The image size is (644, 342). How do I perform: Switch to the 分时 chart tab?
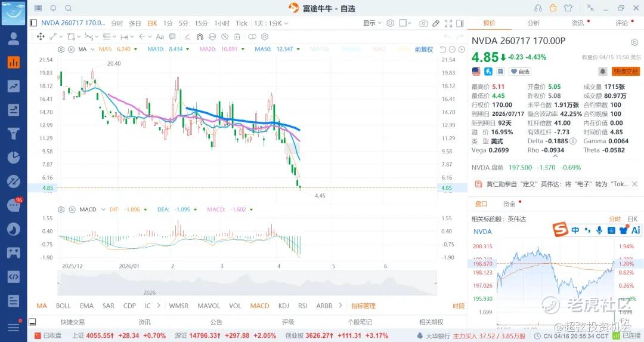click(117, 23)
